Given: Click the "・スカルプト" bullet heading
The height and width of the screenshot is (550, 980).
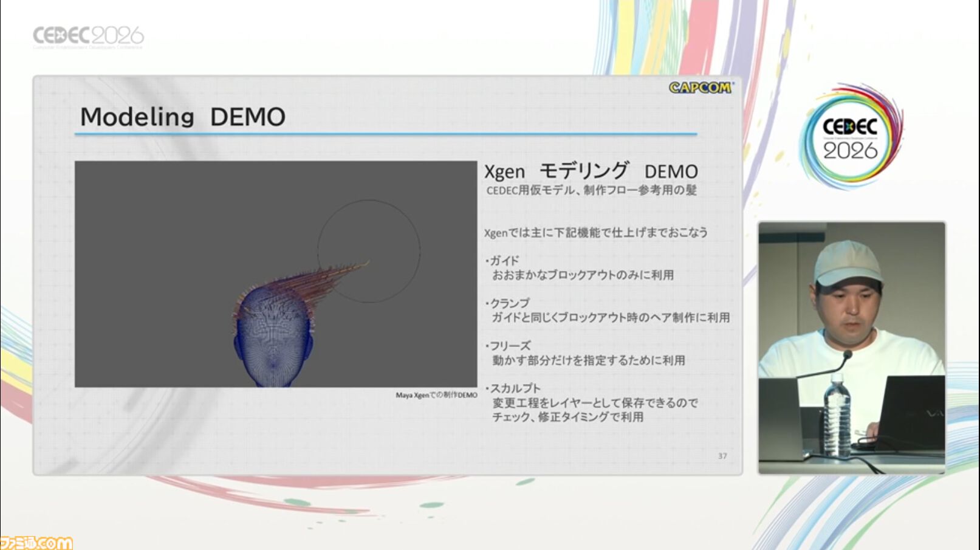Looking at the screenshot, I should coord(512,388).
